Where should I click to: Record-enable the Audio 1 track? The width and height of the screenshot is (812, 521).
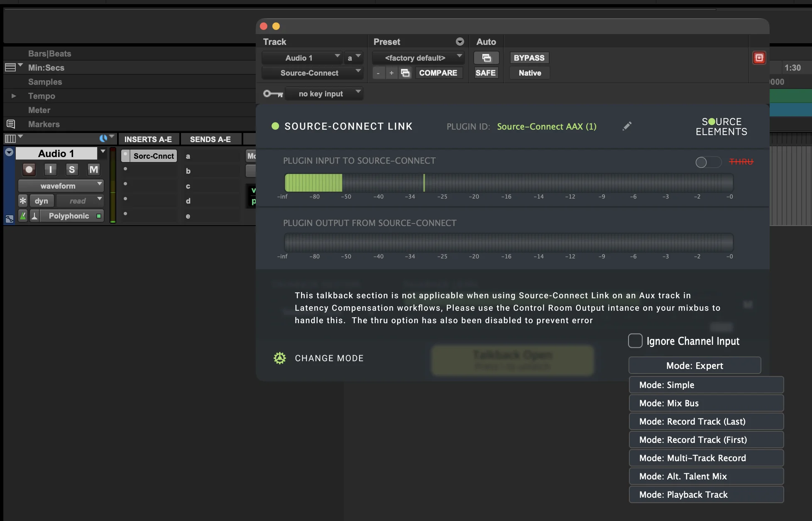(29, 170)
